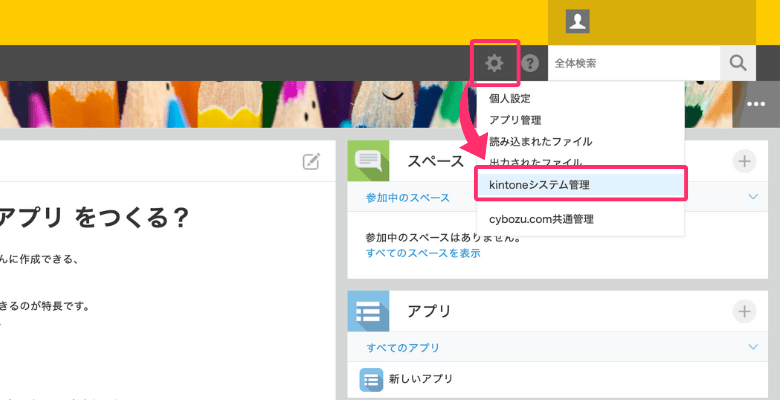
Task: Select kintoneシステム管理 from the menu
Action: pos(540,185)
